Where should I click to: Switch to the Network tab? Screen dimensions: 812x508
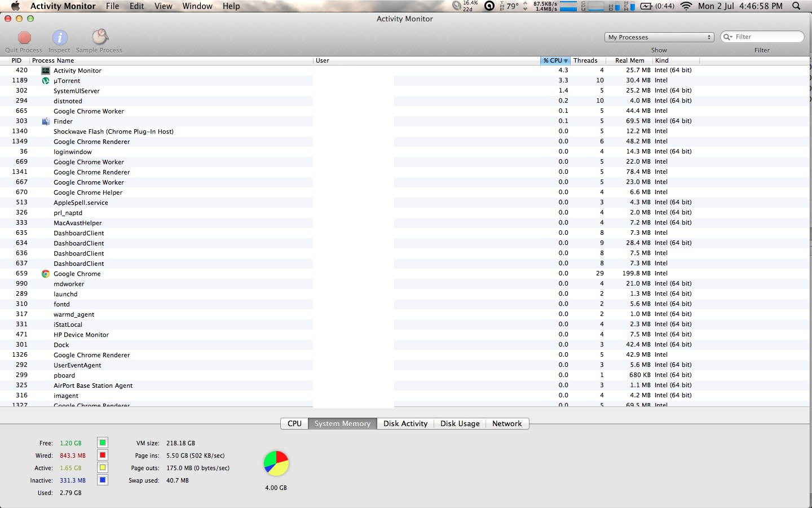507,424
